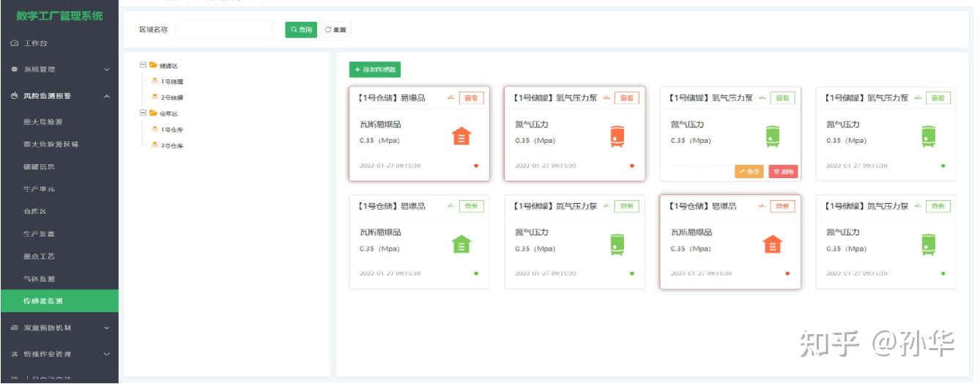Select 1号仓库 in the area tree
The width and height of the screenshot is (980, 384).
[x=172, y=129]
